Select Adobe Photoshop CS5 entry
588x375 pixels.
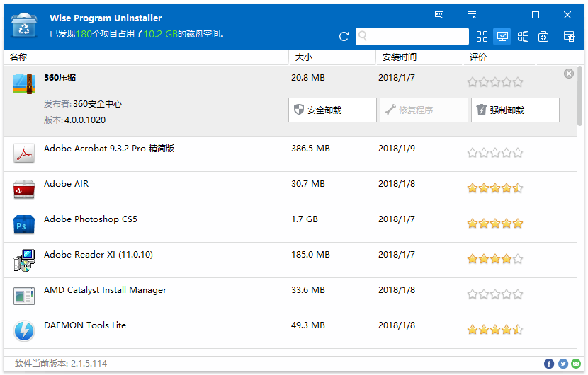pos(290,224)
